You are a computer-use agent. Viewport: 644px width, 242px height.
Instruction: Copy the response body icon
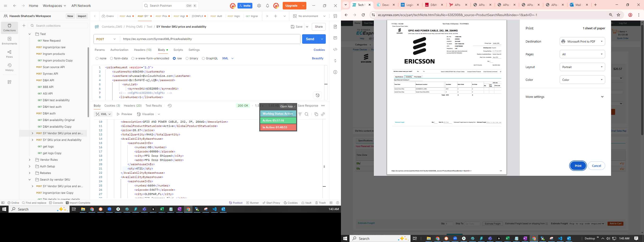pos(316,114)
